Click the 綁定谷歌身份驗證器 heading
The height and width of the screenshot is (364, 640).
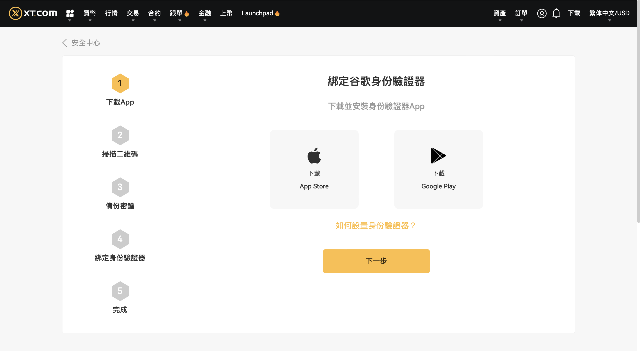[x=376, y=81]
